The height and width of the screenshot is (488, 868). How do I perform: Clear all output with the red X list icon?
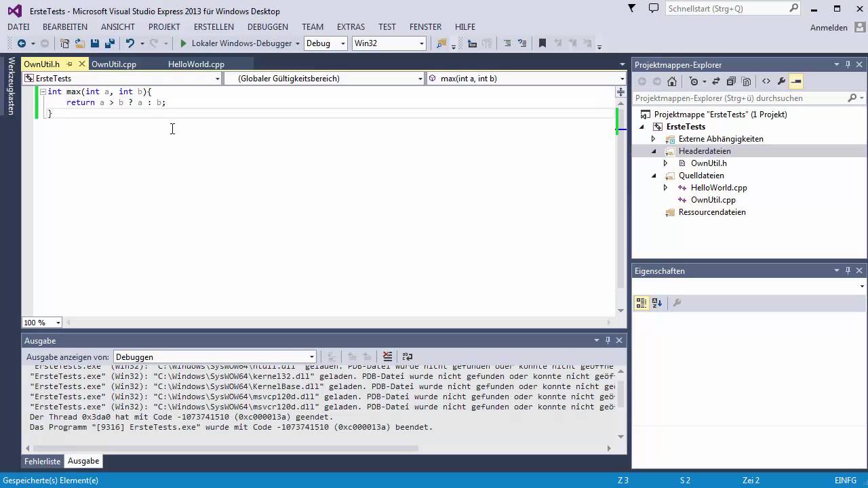pyautogui.click(x=387, y=357)
